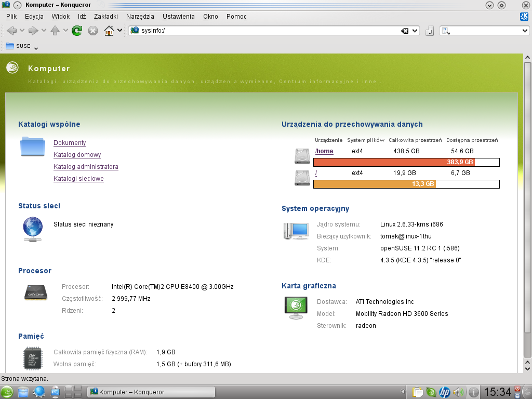
Task: Open the openSUSE kickoff menu in the taskbar
Action: [x=7, y=392]
